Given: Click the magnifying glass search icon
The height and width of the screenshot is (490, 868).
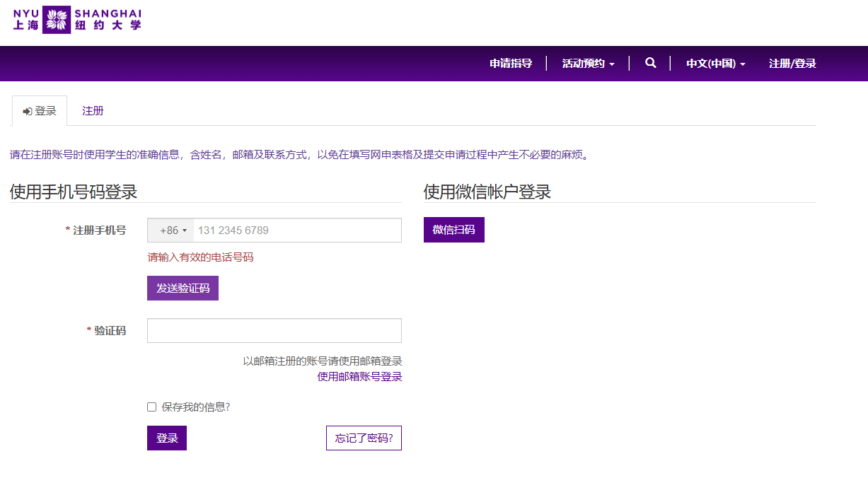Looking at the screenshot, I should [650, 63].
